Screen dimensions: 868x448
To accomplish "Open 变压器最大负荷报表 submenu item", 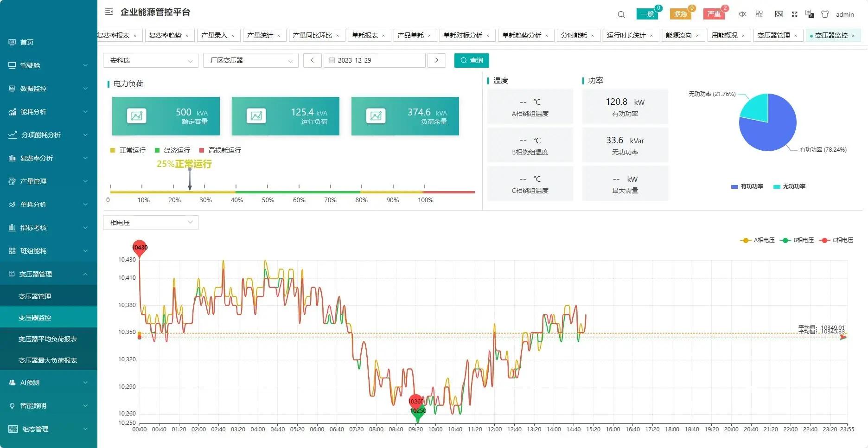I will (x=49, y=360).
